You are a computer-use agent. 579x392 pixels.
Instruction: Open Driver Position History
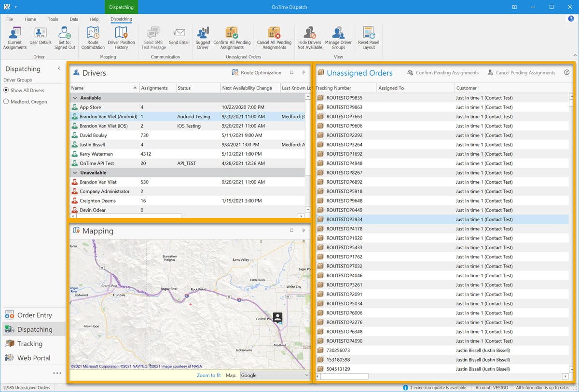tap(121, 38)
